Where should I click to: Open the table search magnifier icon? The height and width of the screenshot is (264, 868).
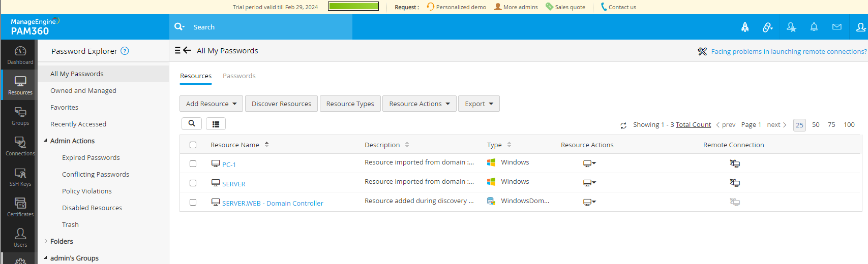click(192, 123)
